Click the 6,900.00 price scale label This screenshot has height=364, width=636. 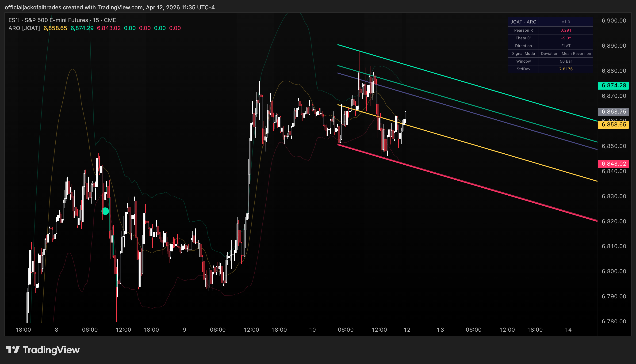pos(614,21)
